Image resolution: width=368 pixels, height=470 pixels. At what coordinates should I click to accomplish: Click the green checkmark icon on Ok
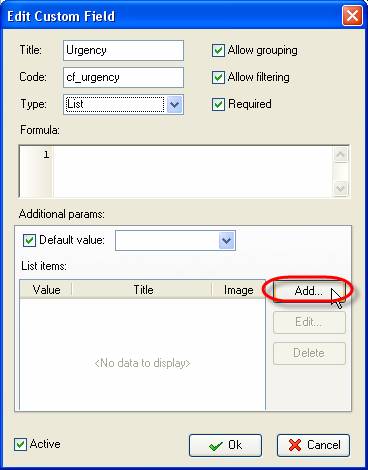[216, 446]
